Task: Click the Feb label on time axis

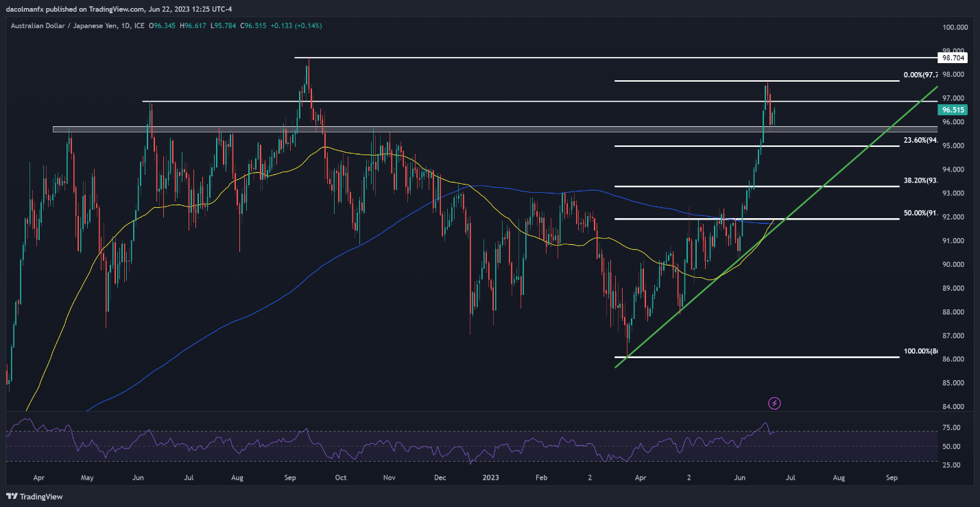Action: click(542, 477)
